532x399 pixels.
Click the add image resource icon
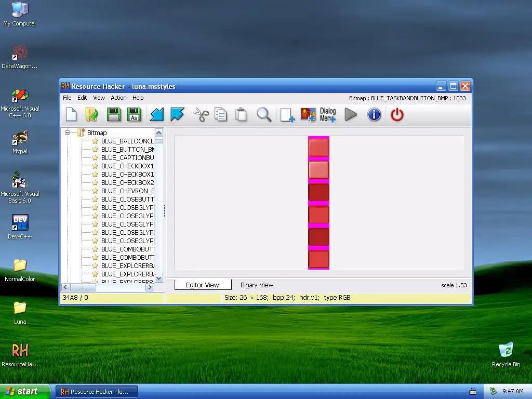(x=308, y=115)
